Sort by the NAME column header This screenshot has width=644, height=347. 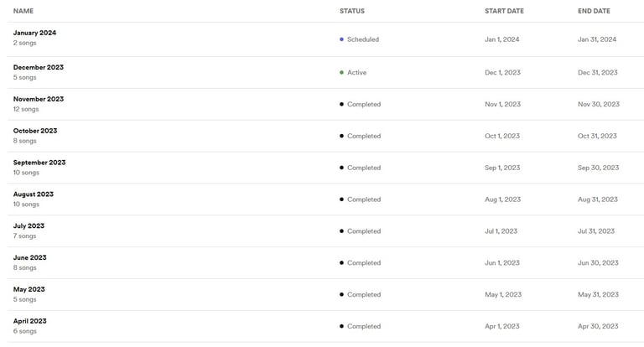23,11
